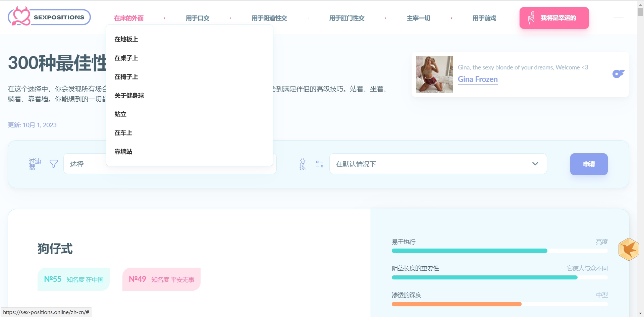Click the orange bird hexagon badge

tap(629, 249)
